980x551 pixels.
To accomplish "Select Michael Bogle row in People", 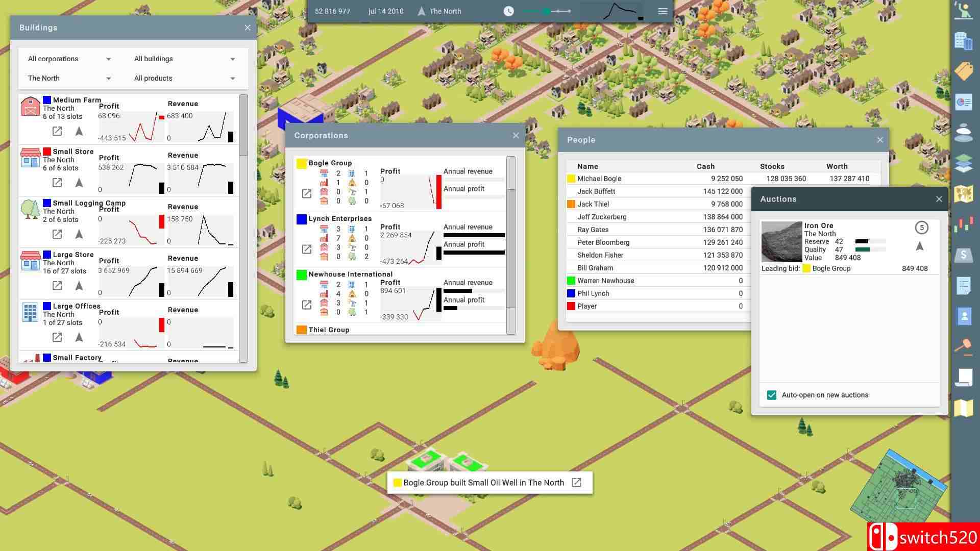I will (599, 179).
